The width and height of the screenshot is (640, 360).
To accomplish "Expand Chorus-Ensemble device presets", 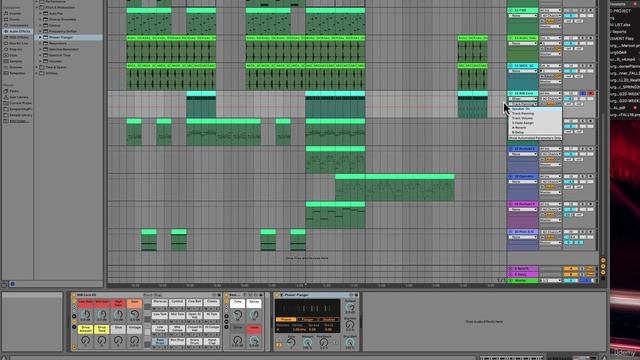I will (x=40, y=19).
